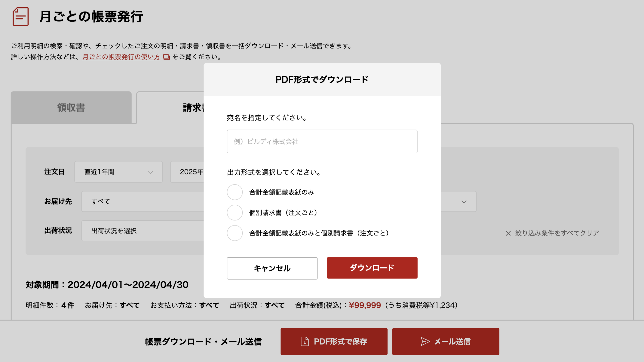
Task: Select the 個別請求書（注文ごと）option
Action: pyautogui.click(x=234, y=212)
